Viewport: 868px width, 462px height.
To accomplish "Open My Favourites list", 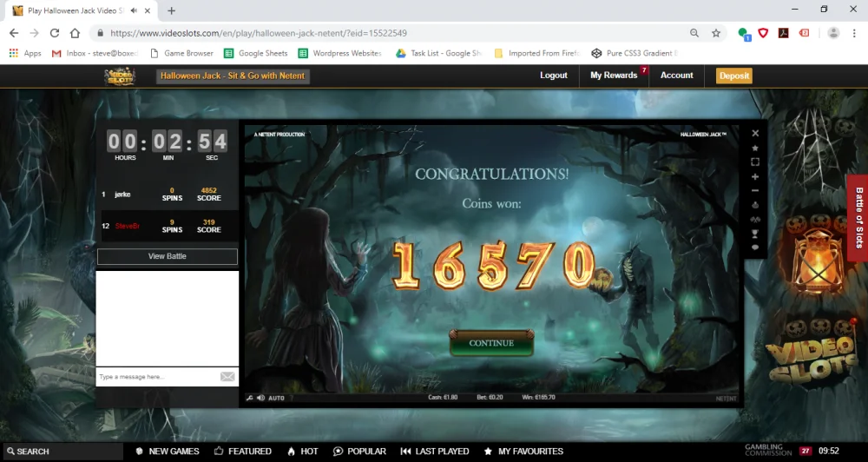I will (x=523, y=452).
